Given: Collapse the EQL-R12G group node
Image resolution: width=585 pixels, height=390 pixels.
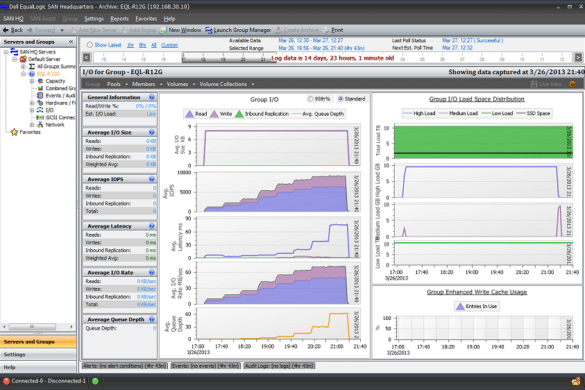Looking at the screenshot, I should point(23,74).
